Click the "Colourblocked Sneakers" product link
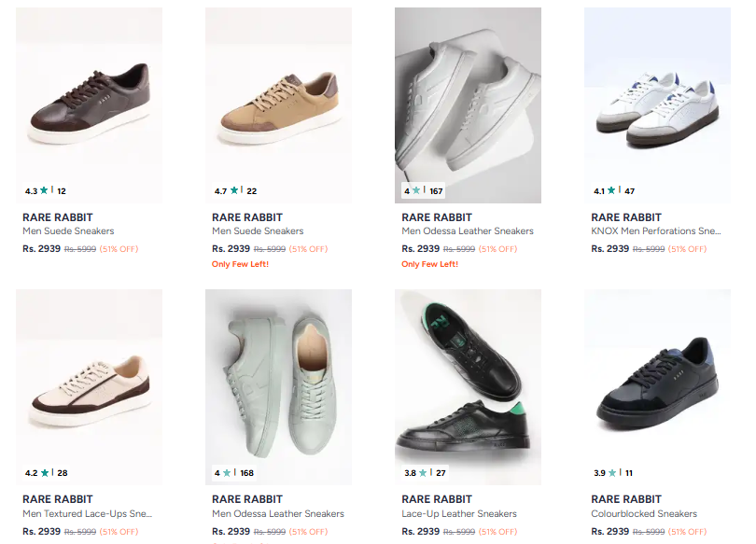Viewport: 756px width, 544px height. (x=644, y=514)
